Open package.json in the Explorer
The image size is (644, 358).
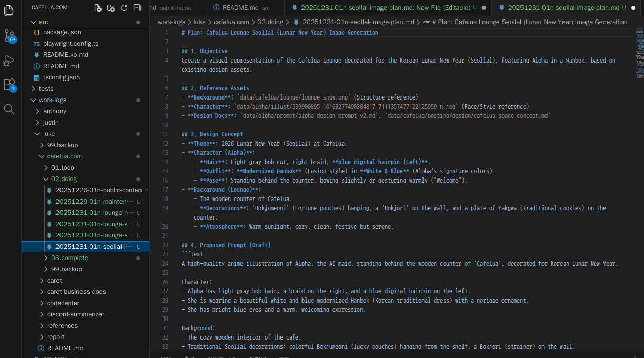(x=62, y=32)
